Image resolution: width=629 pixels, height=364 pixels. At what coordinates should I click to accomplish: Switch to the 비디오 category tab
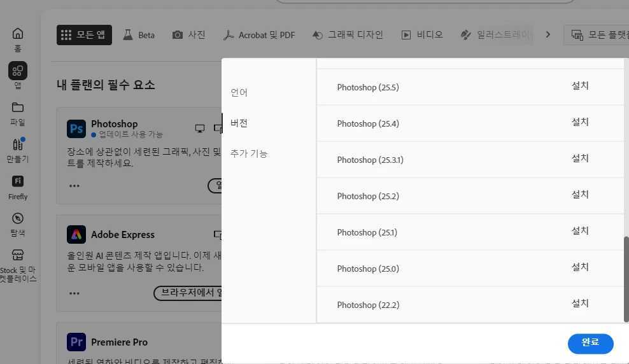(422, 35)
